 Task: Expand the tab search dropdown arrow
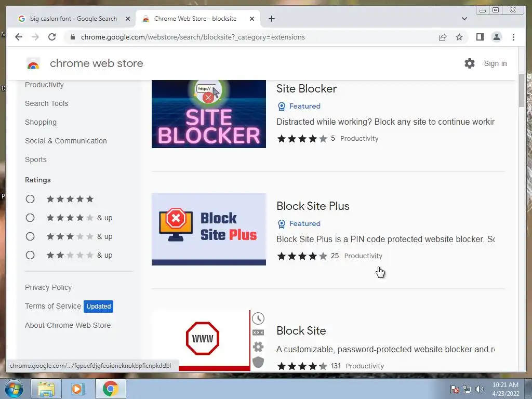coord(464,19)
